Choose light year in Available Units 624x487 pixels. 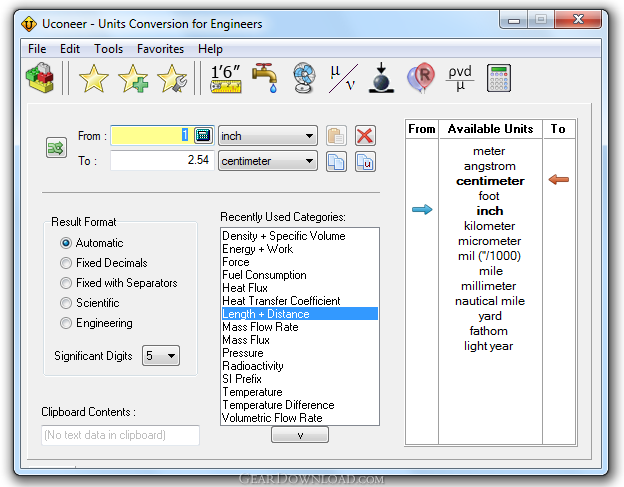click(x=488, y=346)
